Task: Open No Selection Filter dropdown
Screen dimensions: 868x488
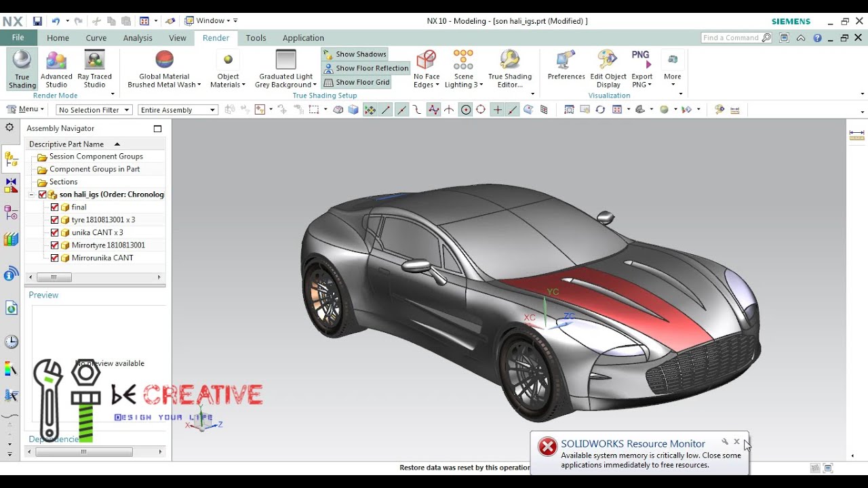Action: pos(94,110)
